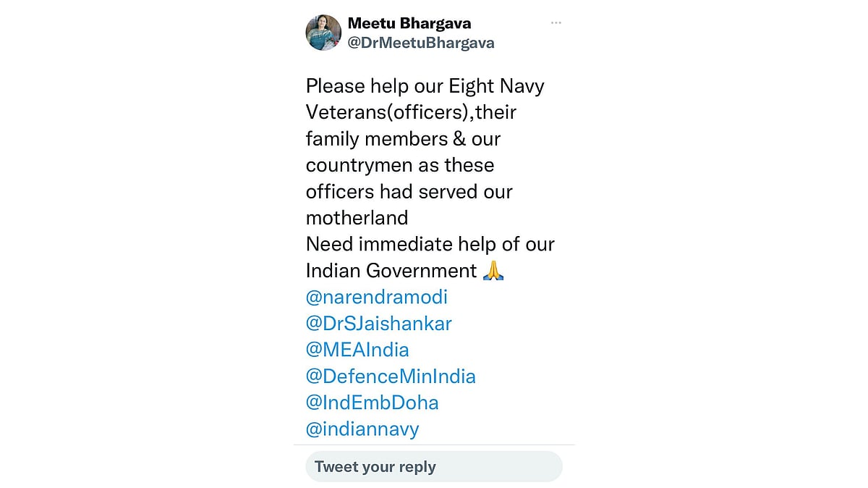The height and width of the screenshot is (488, 868).
Task: Focus the Tweet your reply field
Action: (434, 467)
